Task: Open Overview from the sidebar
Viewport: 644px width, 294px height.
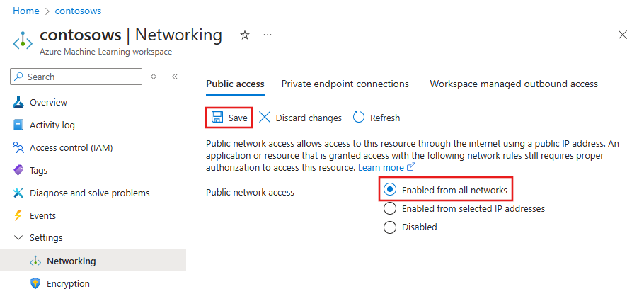Action: (48, 103)
